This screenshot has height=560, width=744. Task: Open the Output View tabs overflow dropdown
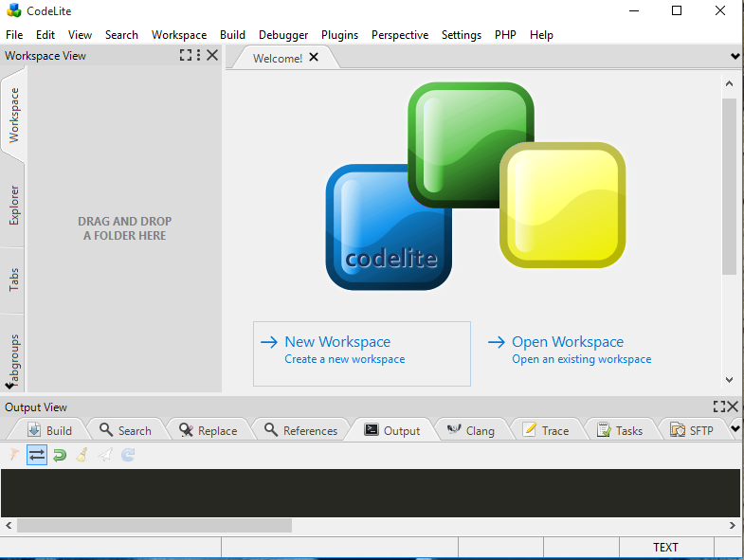[x=735, y=429]
